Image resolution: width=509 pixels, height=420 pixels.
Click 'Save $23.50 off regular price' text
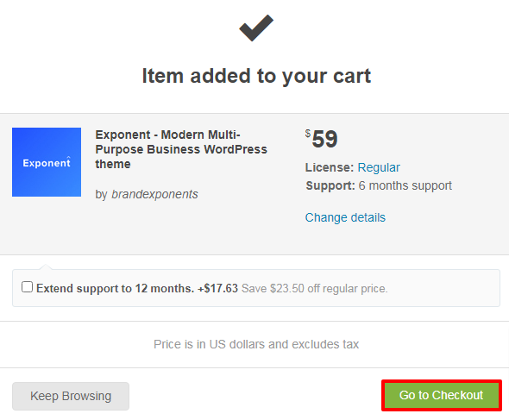click(314, 288)
